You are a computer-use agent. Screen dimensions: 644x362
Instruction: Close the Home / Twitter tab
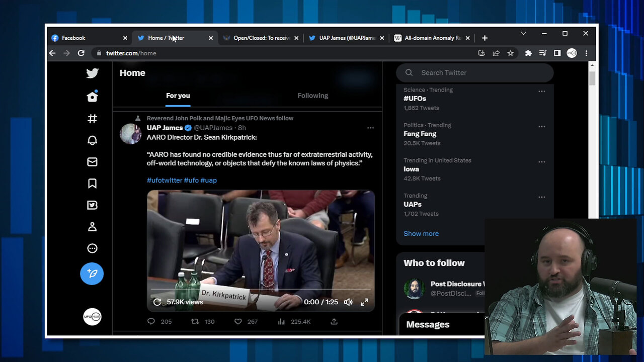click(x=211, y=38)
